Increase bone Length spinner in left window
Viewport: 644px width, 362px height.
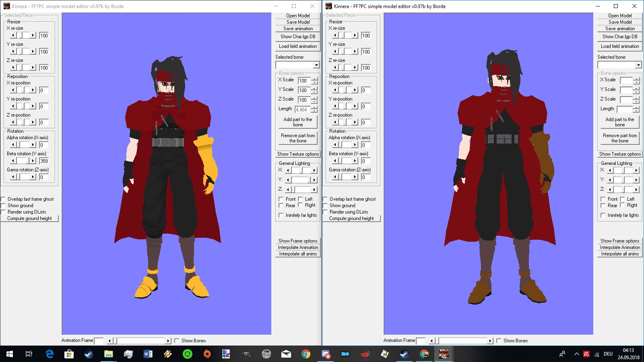pos(314,108)
